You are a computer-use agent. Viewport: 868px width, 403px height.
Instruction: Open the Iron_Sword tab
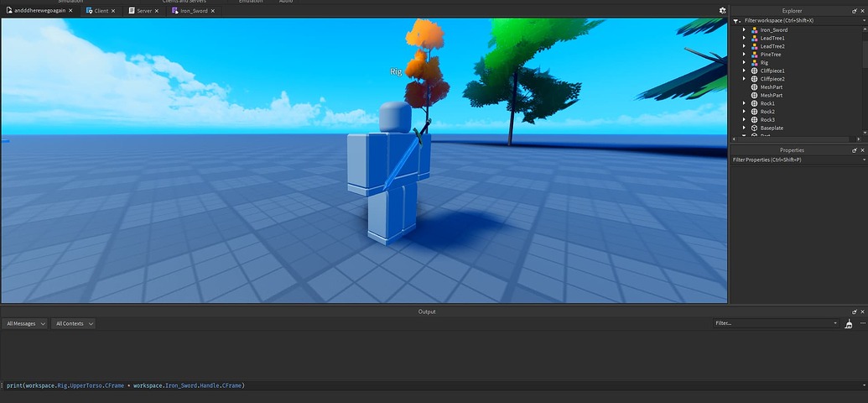click(194, 11)
